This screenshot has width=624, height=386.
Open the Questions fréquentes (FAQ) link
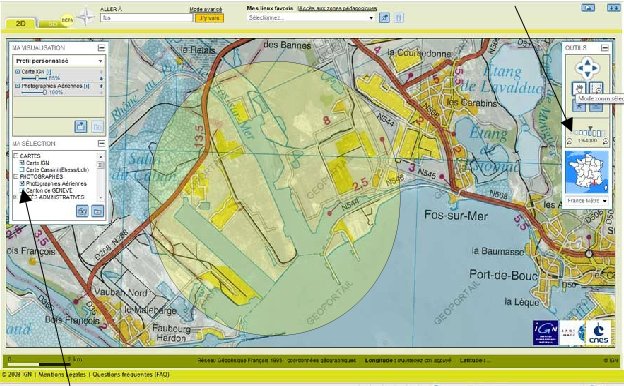(131, 374)
